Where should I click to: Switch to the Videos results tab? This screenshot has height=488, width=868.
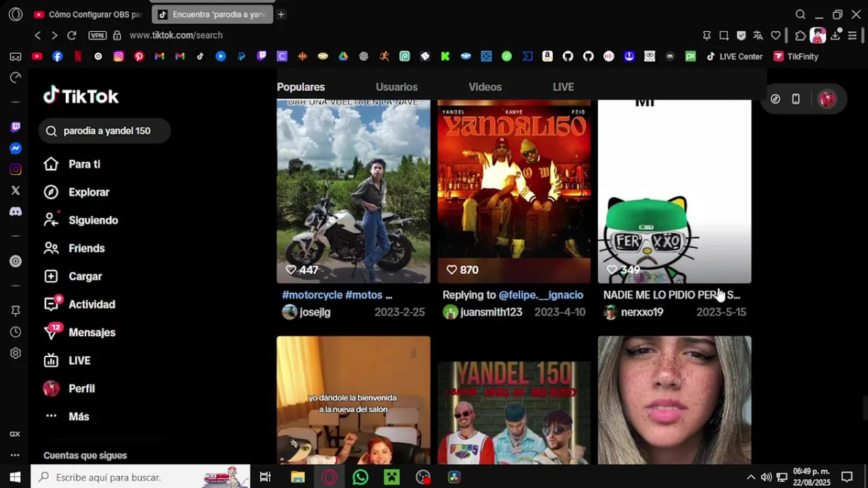point(485,87)
